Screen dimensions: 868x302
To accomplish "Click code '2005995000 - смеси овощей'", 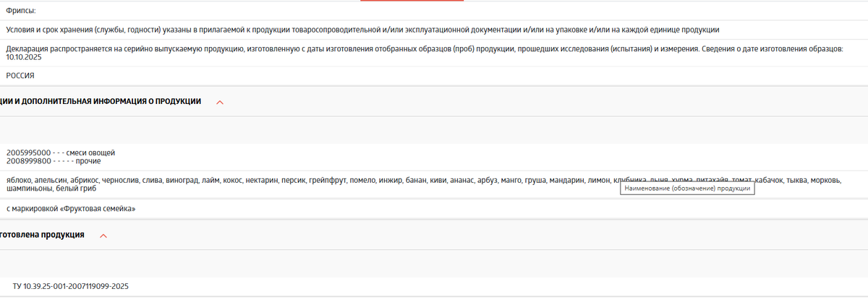I will coord(61,152).
